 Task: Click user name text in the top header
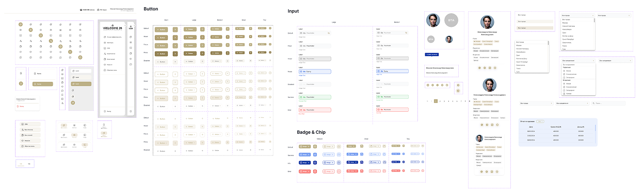(x=121, y=9)
